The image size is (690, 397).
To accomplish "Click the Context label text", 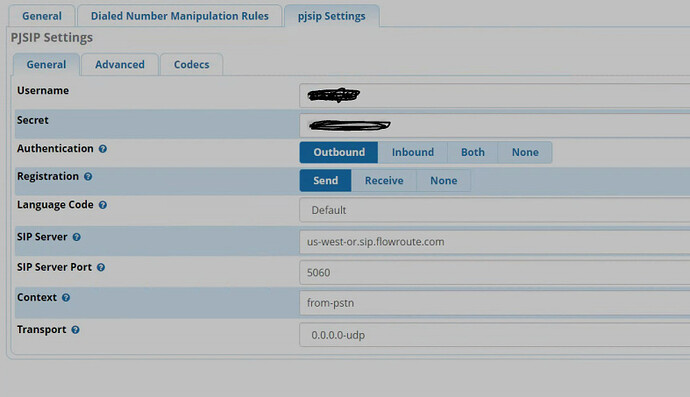I will pos(37,298).
